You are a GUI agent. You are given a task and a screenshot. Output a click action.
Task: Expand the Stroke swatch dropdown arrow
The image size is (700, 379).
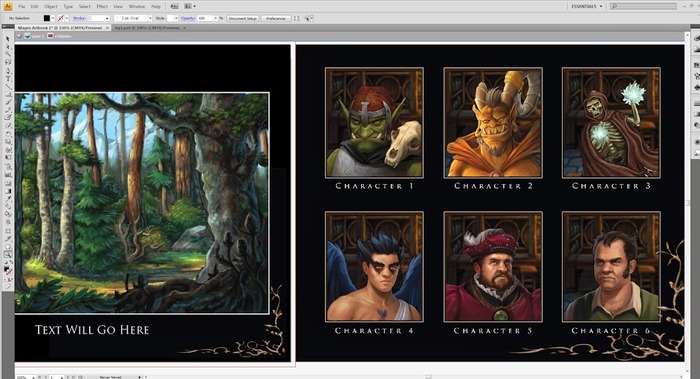pyautogui.click(x=67, y=18)
